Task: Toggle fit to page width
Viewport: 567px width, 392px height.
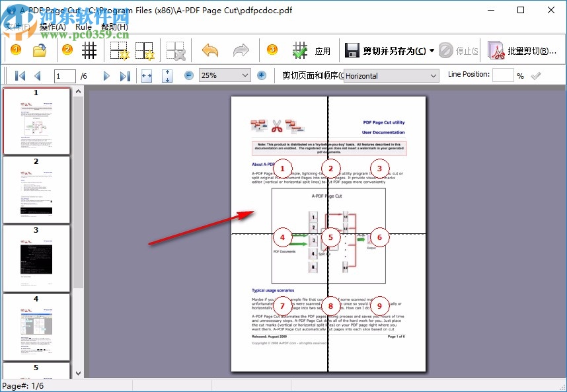Action: [x=146, y=75]
